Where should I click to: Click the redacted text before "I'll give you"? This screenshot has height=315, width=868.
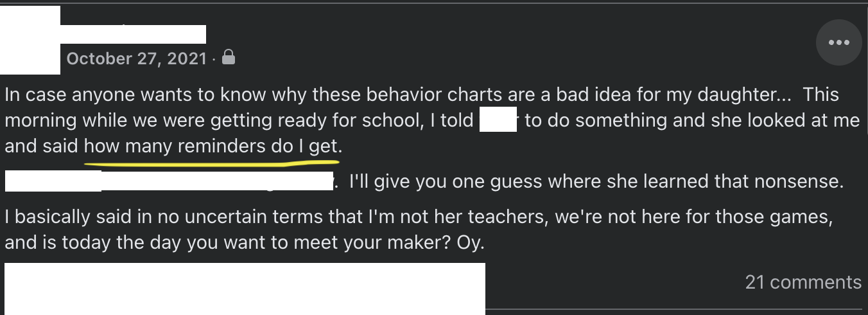(169, 181)
